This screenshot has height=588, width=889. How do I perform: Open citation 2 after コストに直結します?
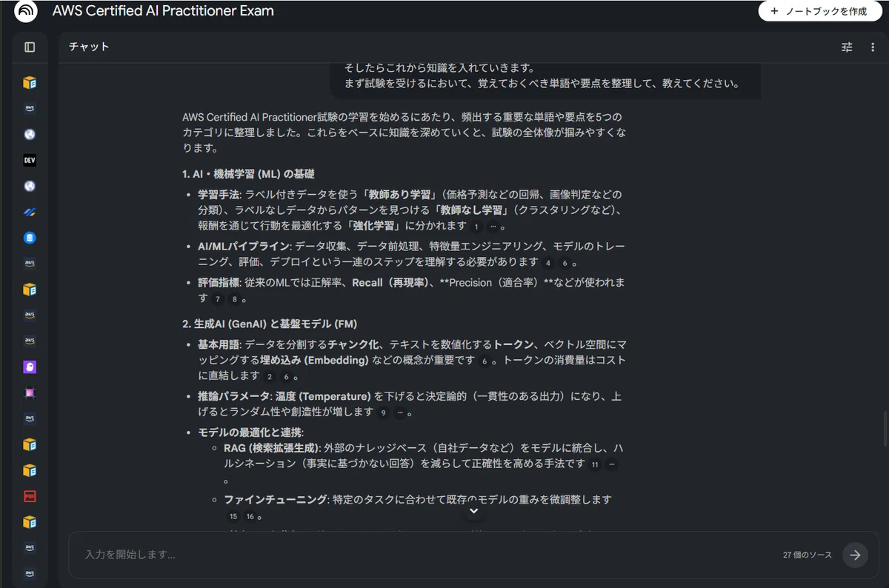coord(269,377)
